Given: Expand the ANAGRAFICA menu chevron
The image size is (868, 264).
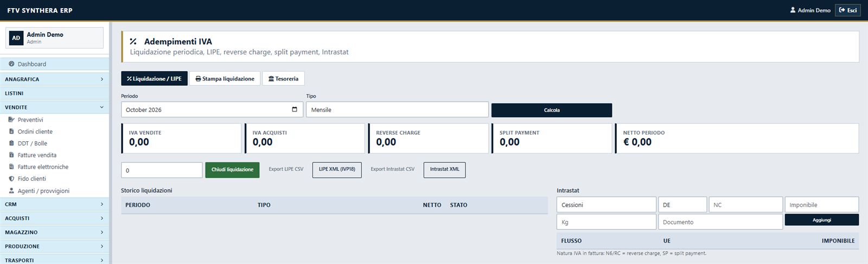Looking at the screenshot, I should click(102, 79).
